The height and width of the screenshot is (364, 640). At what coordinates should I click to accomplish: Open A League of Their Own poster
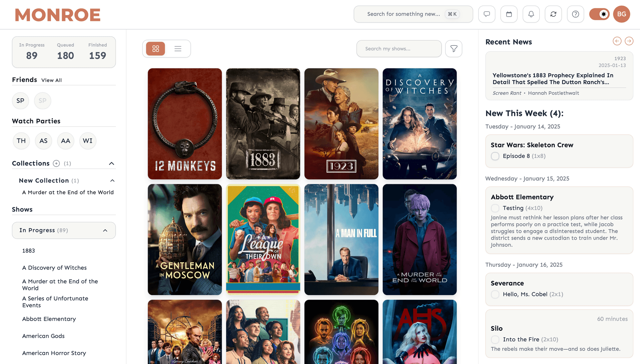263,239
